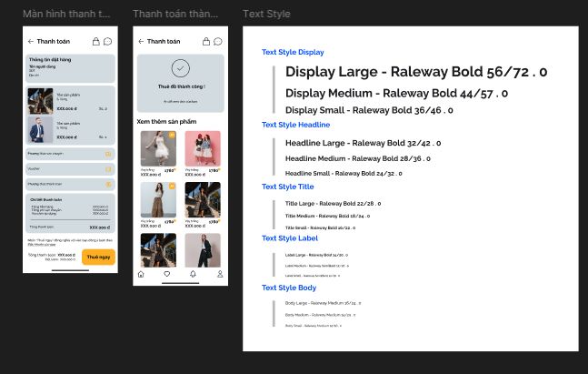The image size is (588, 374).
Task: Tap the heart favorites icon in bottom navigation
Action: [x=167, y=274]
